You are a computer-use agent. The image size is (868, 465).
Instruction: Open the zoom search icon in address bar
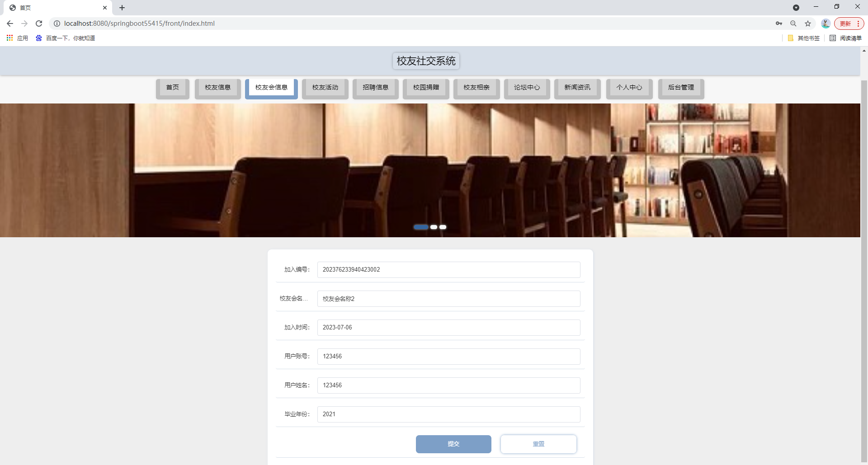(793, 23)
